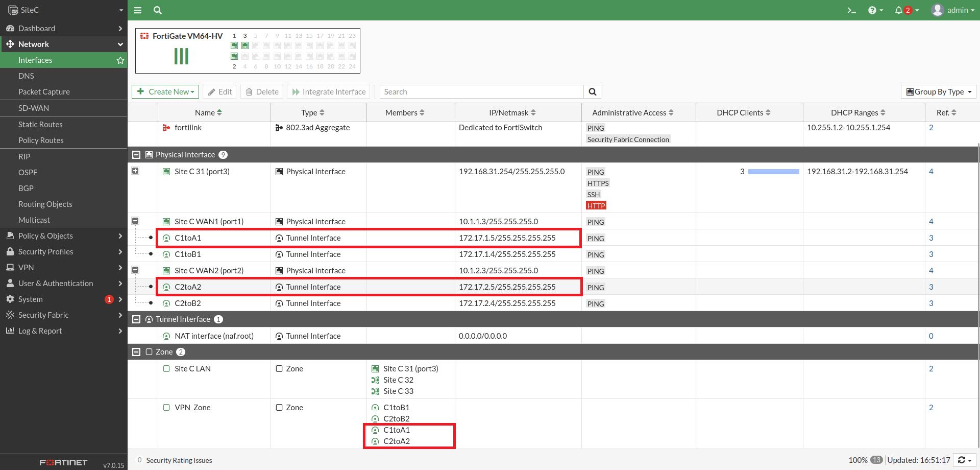Open User & Authentication menu
The height and width of the screenshot is (470, 980).
64,284
